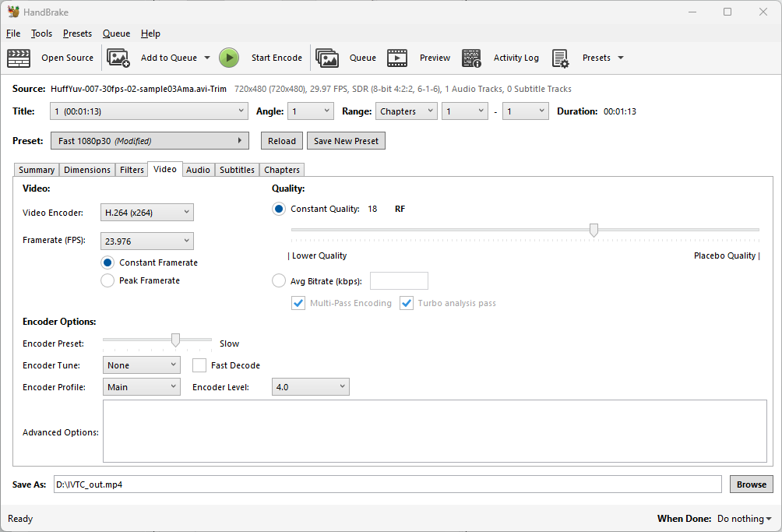Screen dimensions: 782x532
Task: Open the Help menu
Action: 150,33
